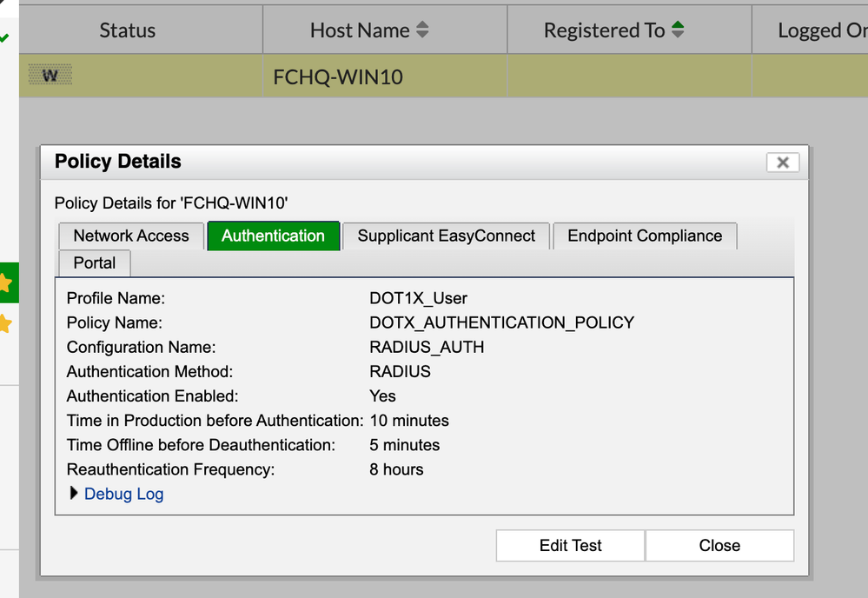Click the Host Name column header

(x=360, y=30)
